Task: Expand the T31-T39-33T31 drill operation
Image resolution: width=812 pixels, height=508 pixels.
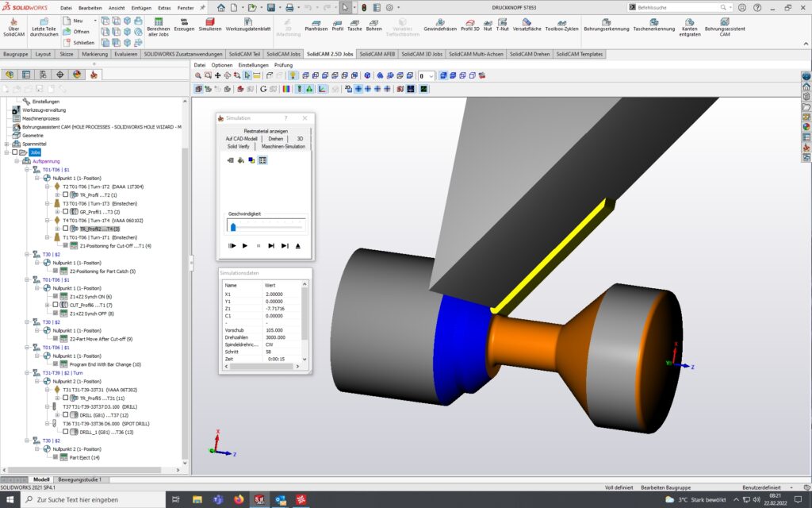Action: [x=48, y=390]
